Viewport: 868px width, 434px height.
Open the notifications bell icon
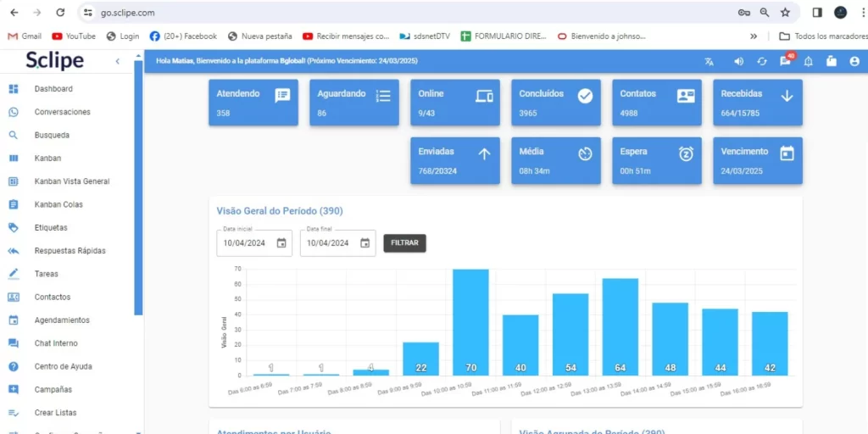click(x=808, y=61)
